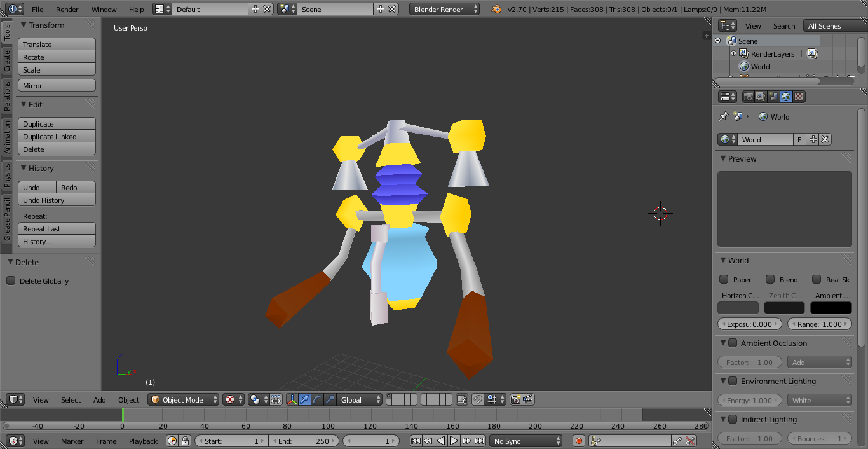
Task: Check the Delete Globally option
Action: [11, 281]
